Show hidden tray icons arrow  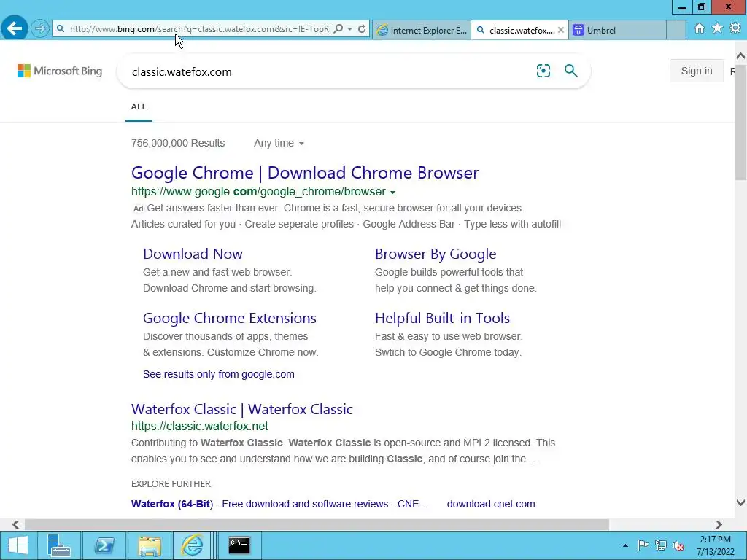coord(625,545)
